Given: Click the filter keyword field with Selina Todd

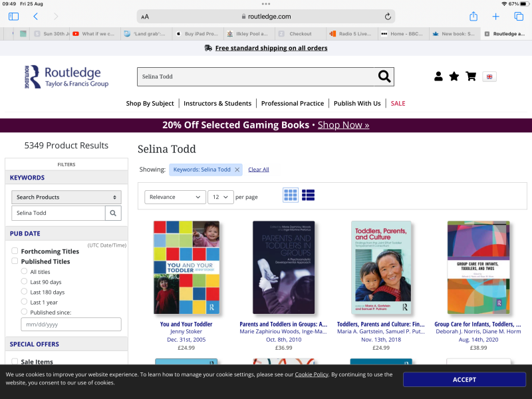Looking at the screenshot, I should (x=59, y=213).
